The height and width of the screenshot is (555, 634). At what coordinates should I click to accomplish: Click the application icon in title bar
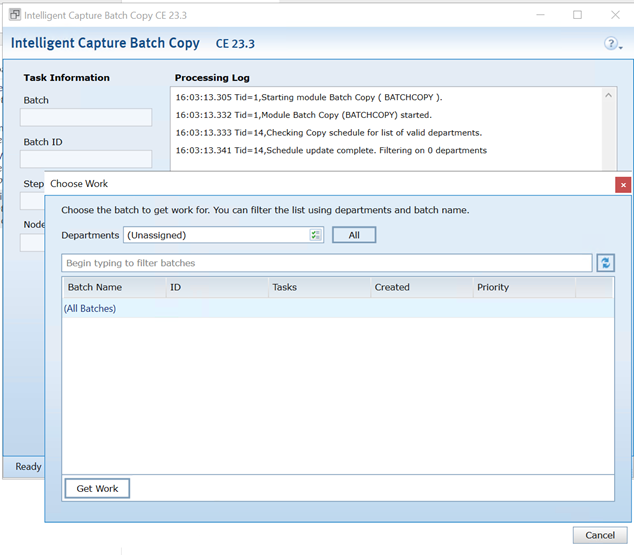15,15
